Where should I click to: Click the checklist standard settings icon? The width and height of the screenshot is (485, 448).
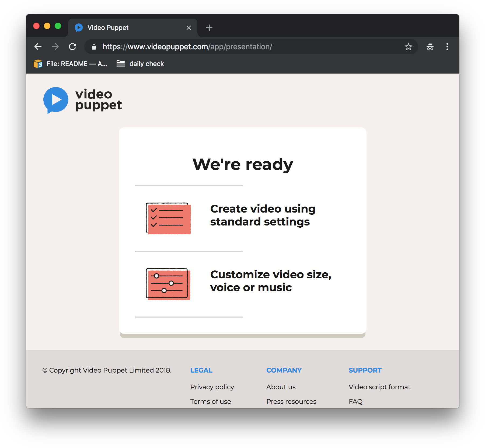pos(168,218)
